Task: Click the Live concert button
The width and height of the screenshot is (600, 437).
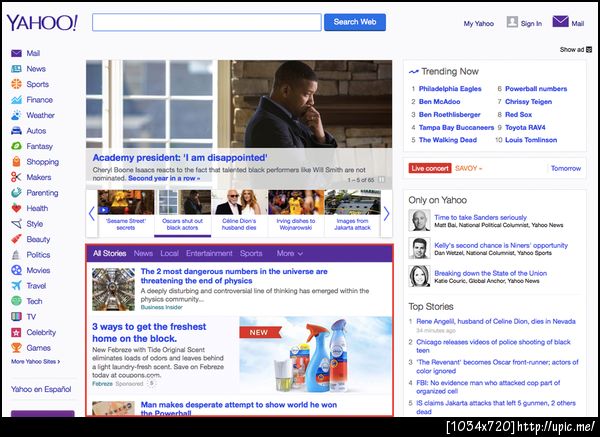Action: pyautogui.click(x=430, y=168)
